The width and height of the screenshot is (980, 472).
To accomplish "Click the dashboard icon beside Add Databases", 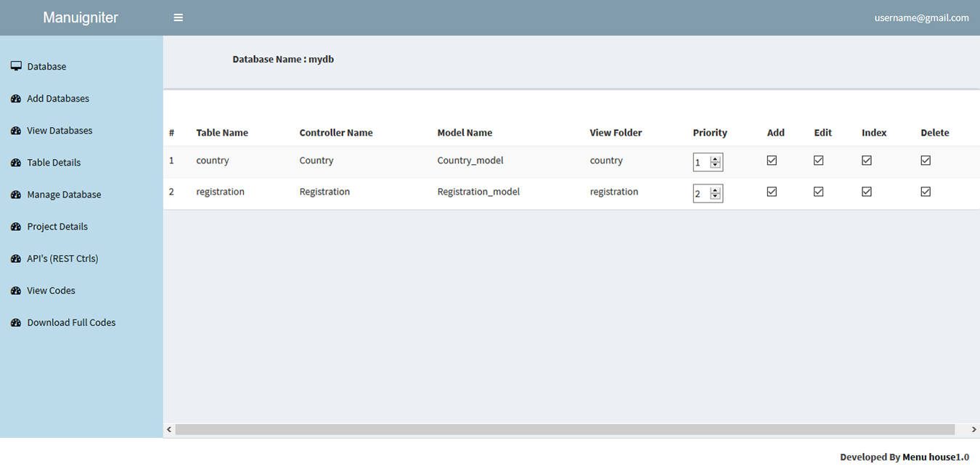I will click(16, 99).
